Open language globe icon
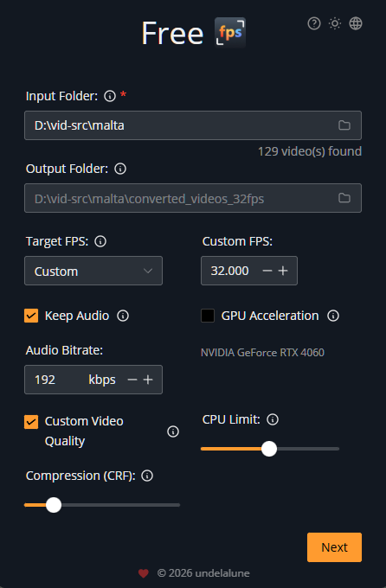 pyautogui.click(x=356, y=23)
